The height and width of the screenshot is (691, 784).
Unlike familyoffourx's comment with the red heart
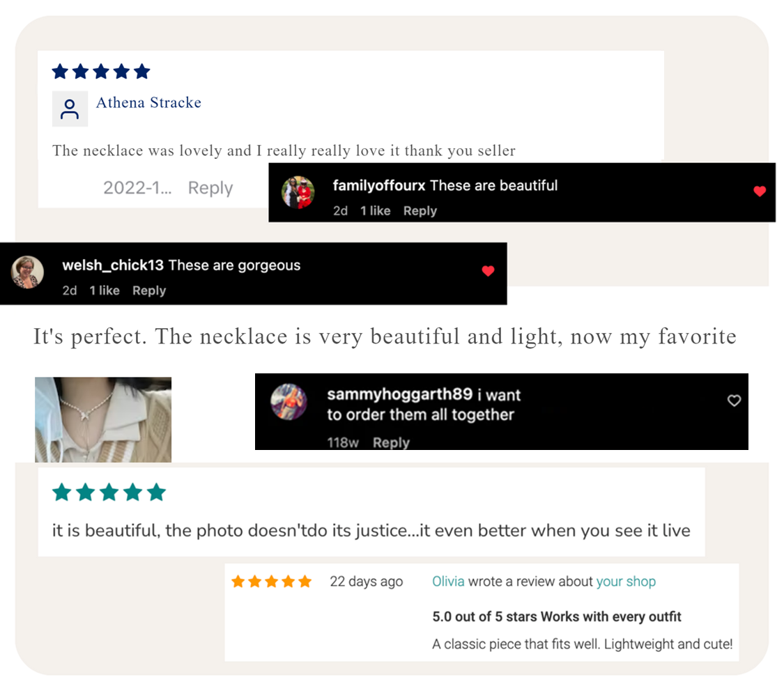pos(760,192)
